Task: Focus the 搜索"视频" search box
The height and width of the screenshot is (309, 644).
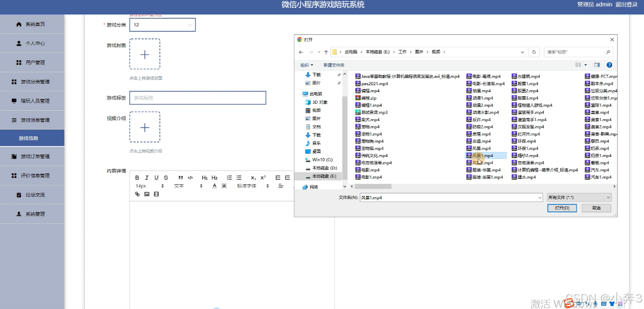Action: point(578,52)
